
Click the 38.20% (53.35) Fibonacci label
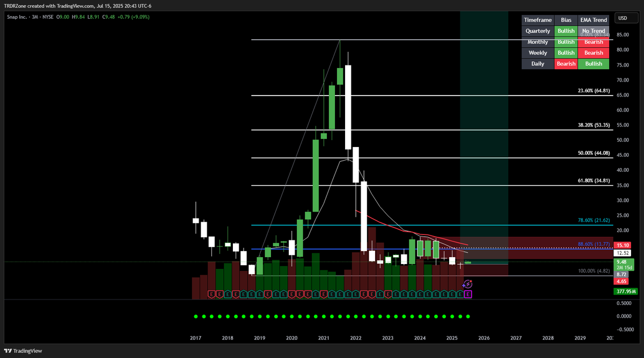[x=595, y=126]
